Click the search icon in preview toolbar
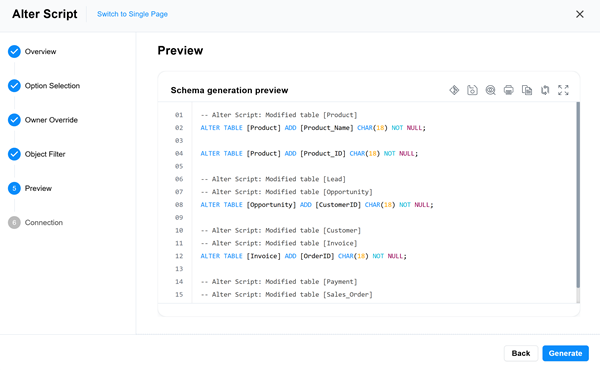The image size is (600, 370). [491, 90]
